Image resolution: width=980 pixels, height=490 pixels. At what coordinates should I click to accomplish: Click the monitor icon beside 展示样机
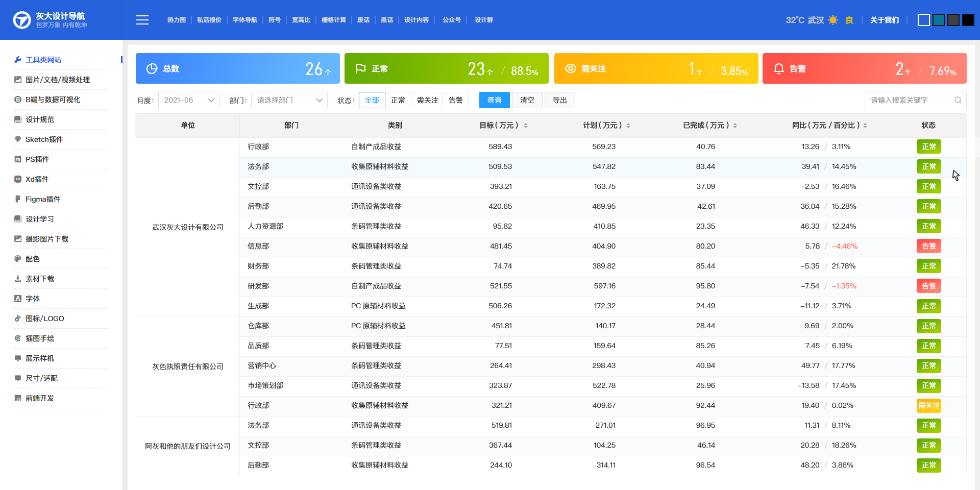click(x=18, y=358)
